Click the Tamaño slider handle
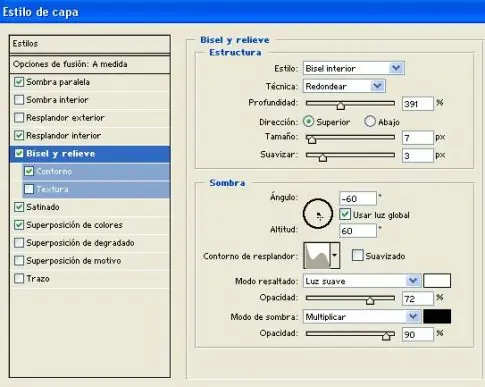Viewport: 485px width, 387px height. point(312,140)
